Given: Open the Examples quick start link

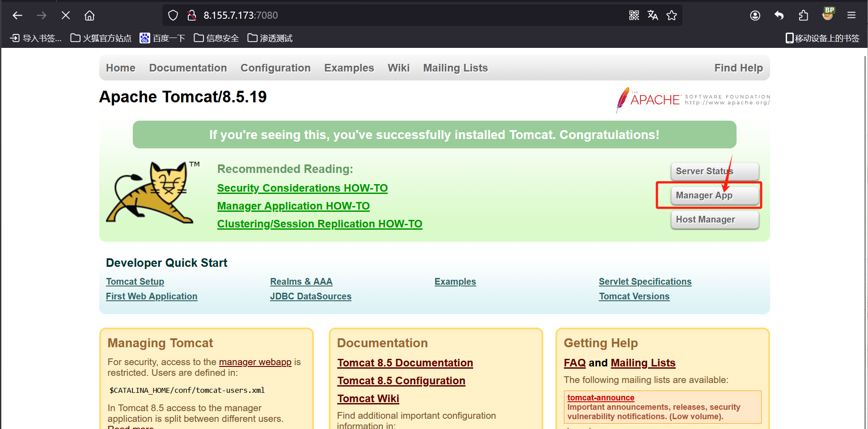Looking at the screenshot, I should tap(455, 282).
